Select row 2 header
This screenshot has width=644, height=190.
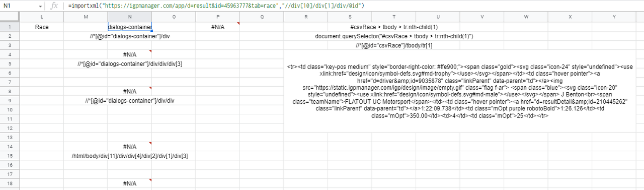pyautogui.click(x=10, y=36)
